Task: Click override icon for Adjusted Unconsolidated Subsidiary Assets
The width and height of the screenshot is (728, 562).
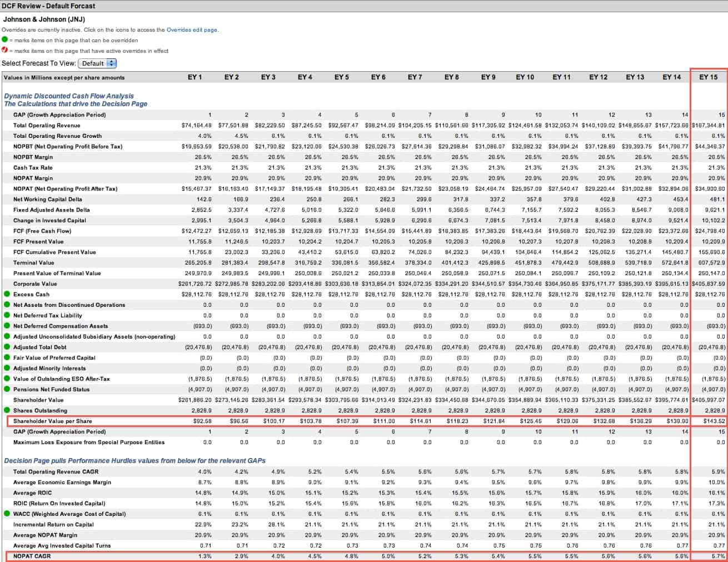Action: tap(7, 336)
